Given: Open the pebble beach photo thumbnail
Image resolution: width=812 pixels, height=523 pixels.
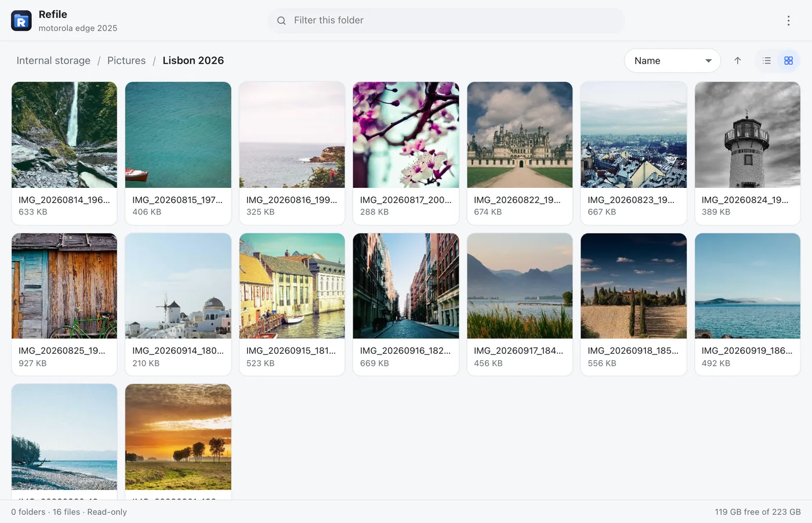Looking at the screenshot, I should (x=64, y=437).
